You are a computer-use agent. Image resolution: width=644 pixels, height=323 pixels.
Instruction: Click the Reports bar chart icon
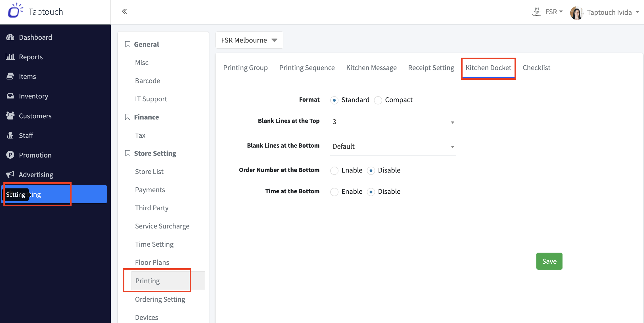click(x=10, y=56)
